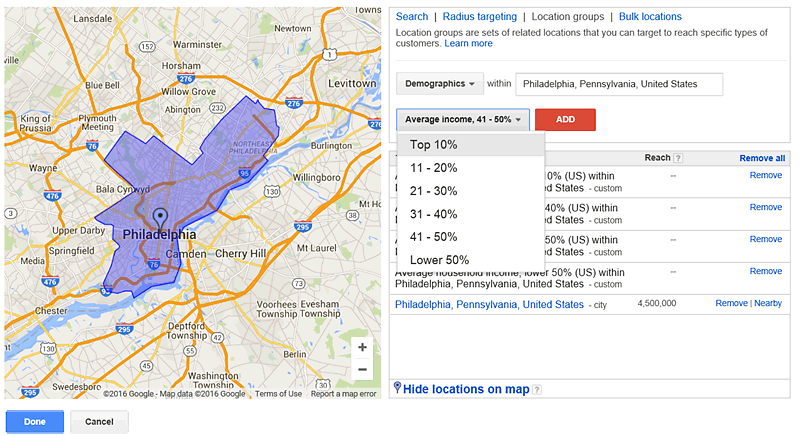This screenshot has height=436, width=800.
Task: Click Remove all locations link
Action: click(762, 158)
